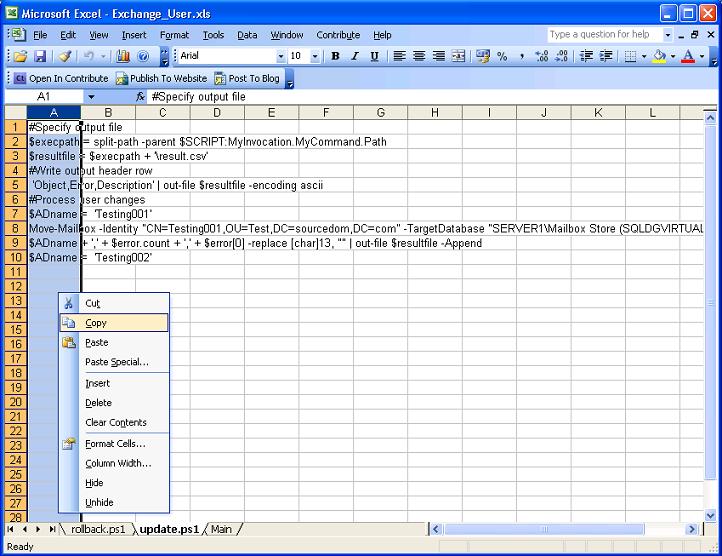Viewport: 722px width, 556px height.
Task: Toggle Bold formatting
Action: point(335,57)
